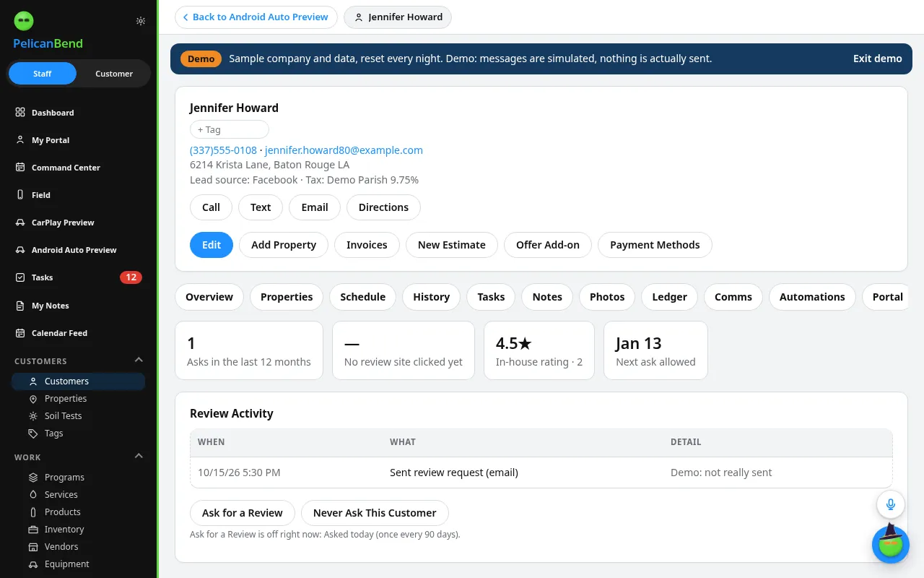This screenshot has height=578, width=924.
Task: Collapse the Work section
Action: click(x=139, y=457)
